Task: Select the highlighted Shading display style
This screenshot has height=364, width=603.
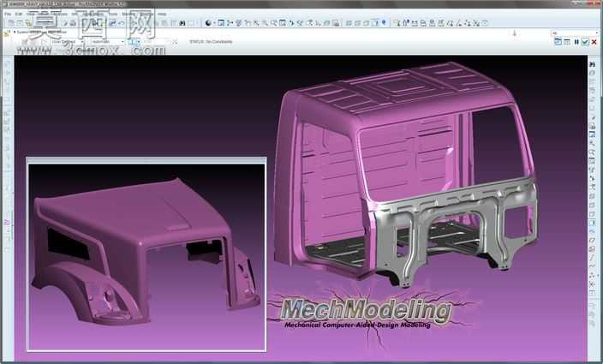Action: tap(375, 23)
